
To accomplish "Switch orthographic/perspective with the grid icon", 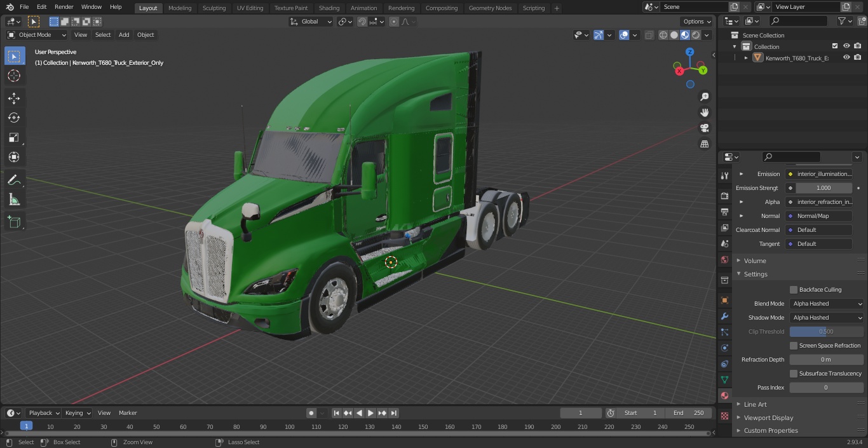I will (704, 144).
